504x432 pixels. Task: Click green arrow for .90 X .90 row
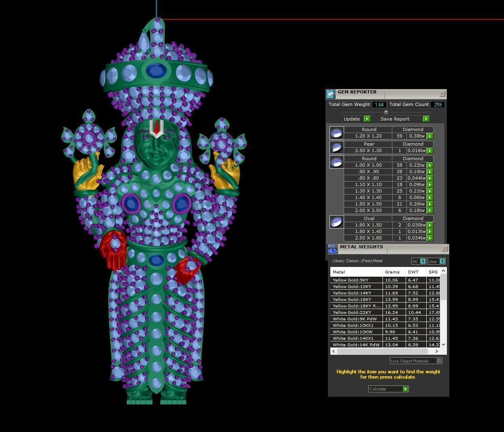(430, 172)
